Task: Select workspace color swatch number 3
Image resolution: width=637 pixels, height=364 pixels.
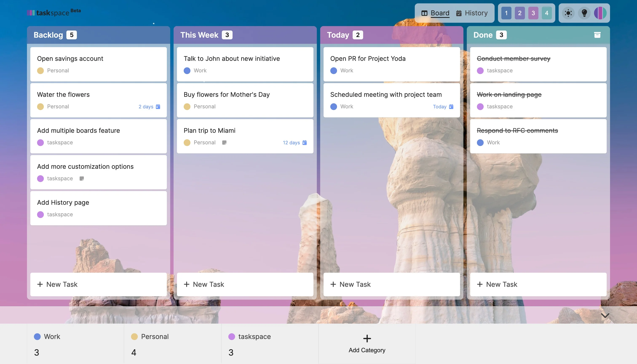Action: 533,13
